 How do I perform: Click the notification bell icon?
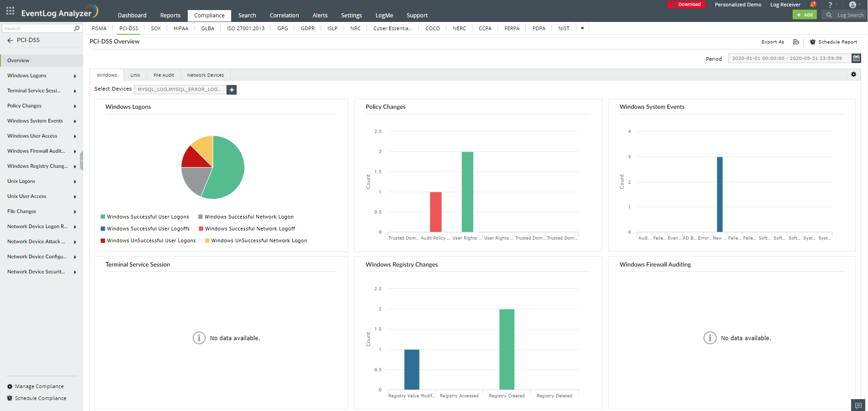pyautogui.click(x=813, y=5)
